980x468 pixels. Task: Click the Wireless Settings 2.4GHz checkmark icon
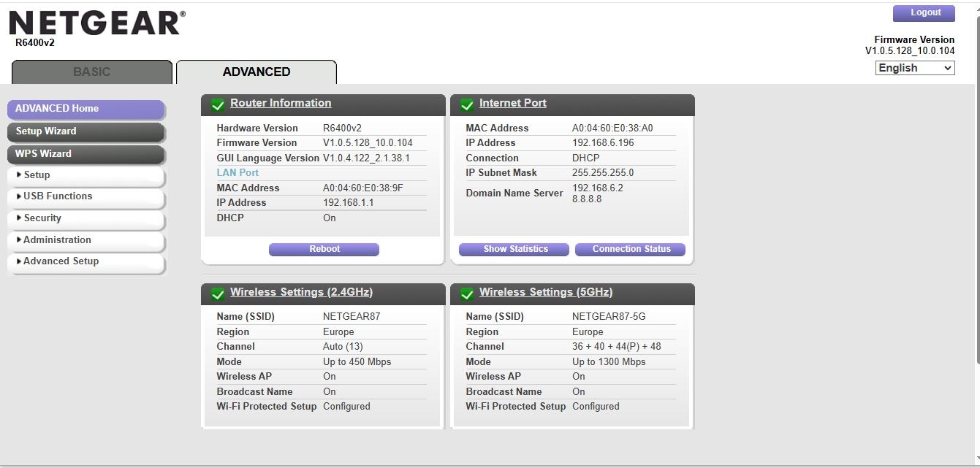[218, 294]
